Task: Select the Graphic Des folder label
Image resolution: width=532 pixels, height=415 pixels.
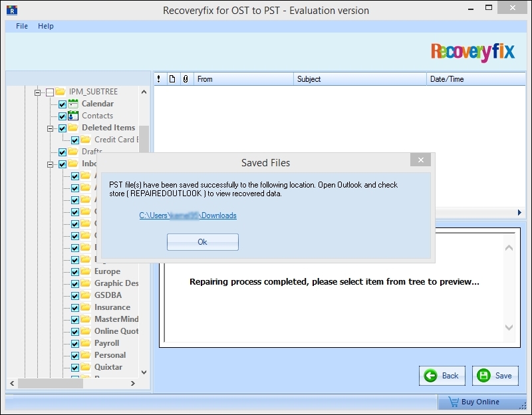Action: 116,283
